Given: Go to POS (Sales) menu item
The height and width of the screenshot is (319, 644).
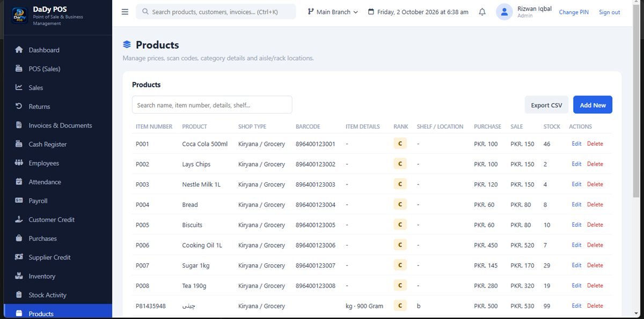Looking at the screenshot, I should click(58, 69).
